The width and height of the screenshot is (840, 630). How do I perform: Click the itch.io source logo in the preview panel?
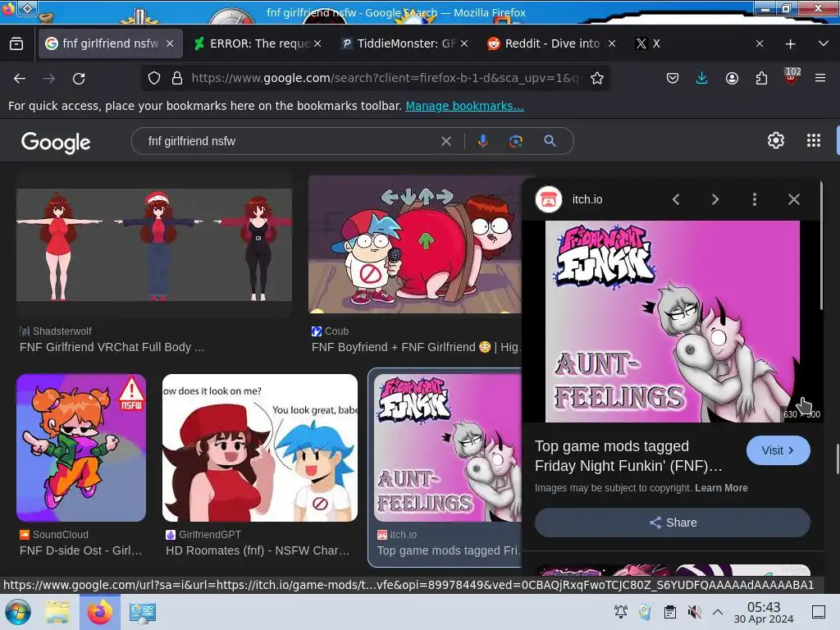549,199
